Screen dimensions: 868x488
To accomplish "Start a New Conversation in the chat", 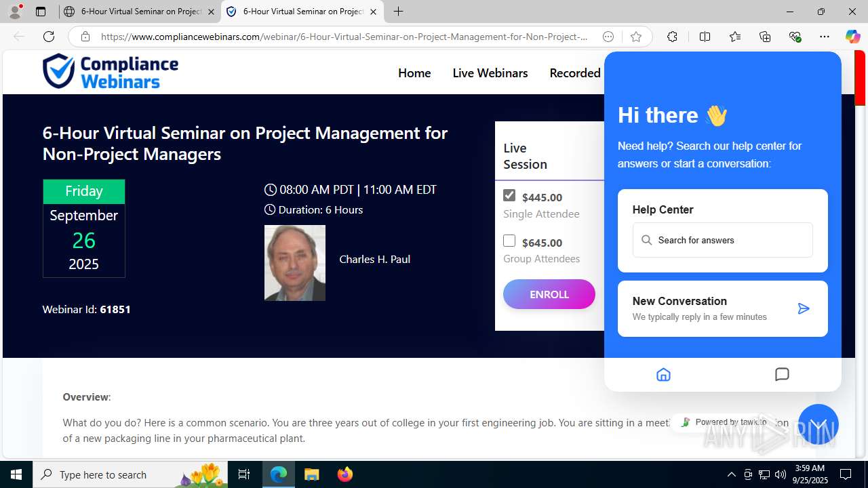I will pos(723,308).
